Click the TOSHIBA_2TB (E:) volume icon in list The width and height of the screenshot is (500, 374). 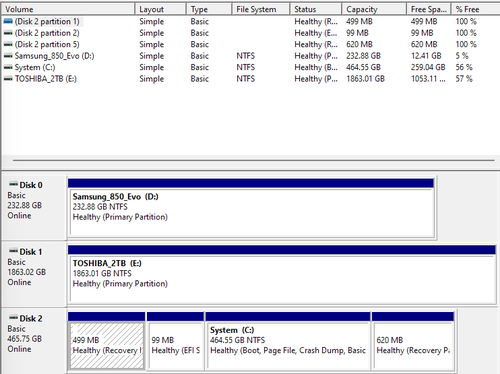coord(8,79)
